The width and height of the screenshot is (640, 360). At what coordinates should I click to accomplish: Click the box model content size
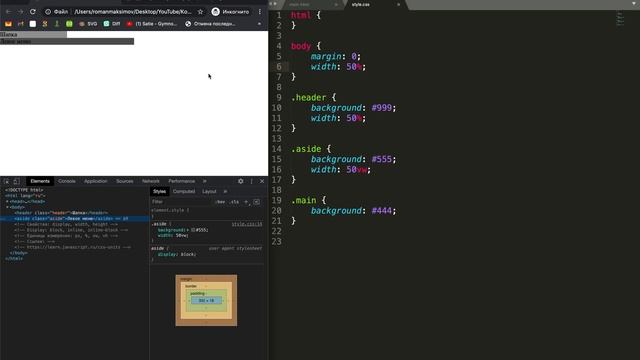(206, 300)
